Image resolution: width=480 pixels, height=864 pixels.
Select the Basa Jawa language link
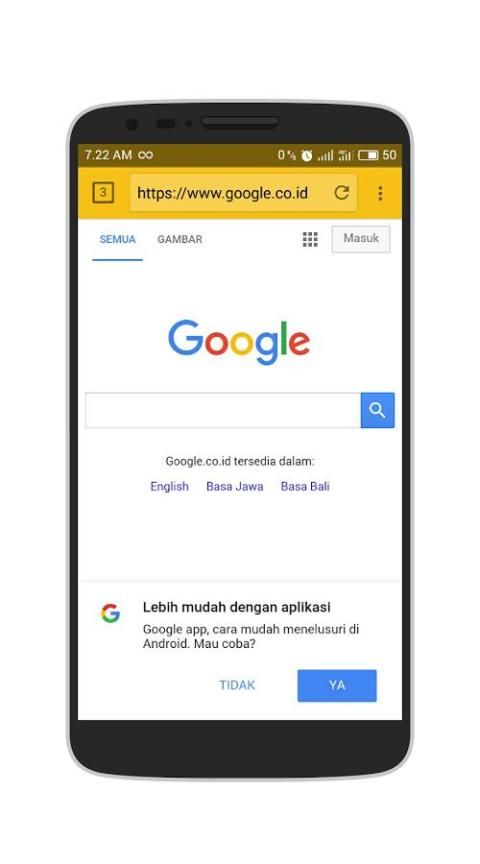[x=235, y=487]
